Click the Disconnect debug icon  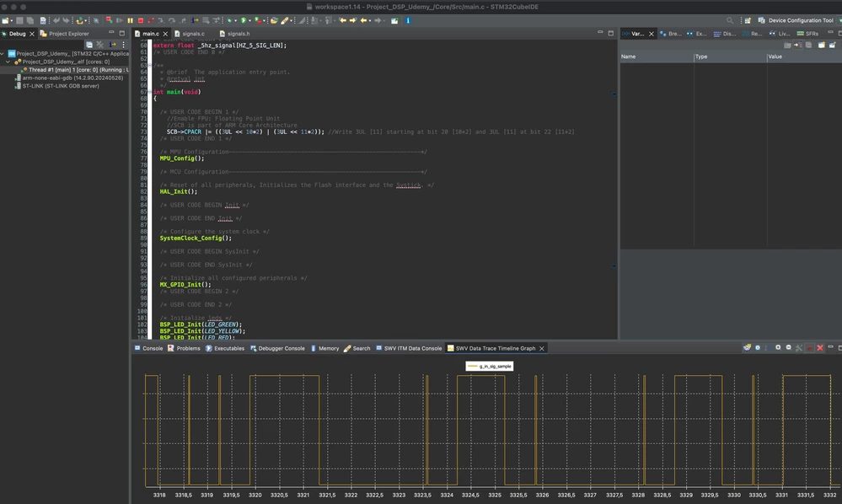151,20
